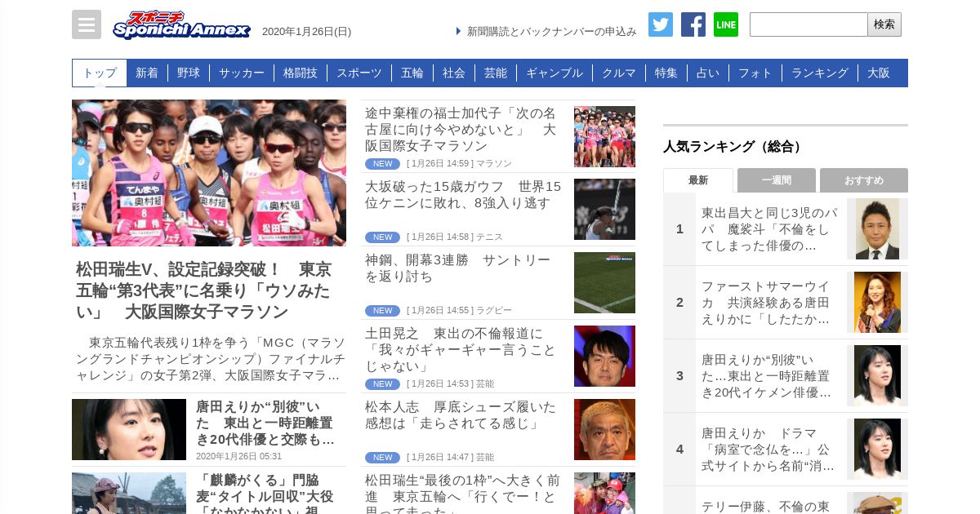Click the NEW badge on ガウフ article
980x514 pixels.
pyautogui.click(x=382, y=237)
